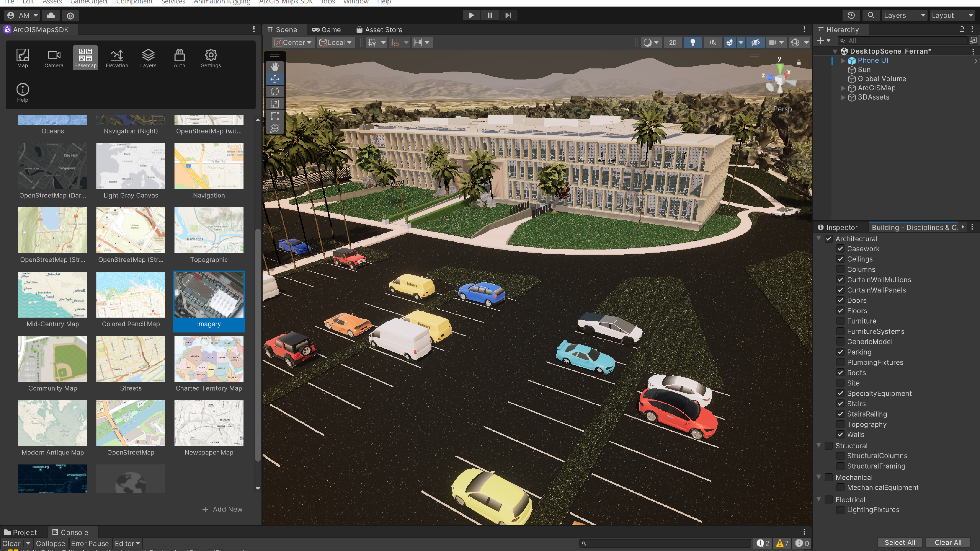This screenshot has height=551, width=980.
Task: Toggle 2D scene view mode
Action: click(673, 42)
